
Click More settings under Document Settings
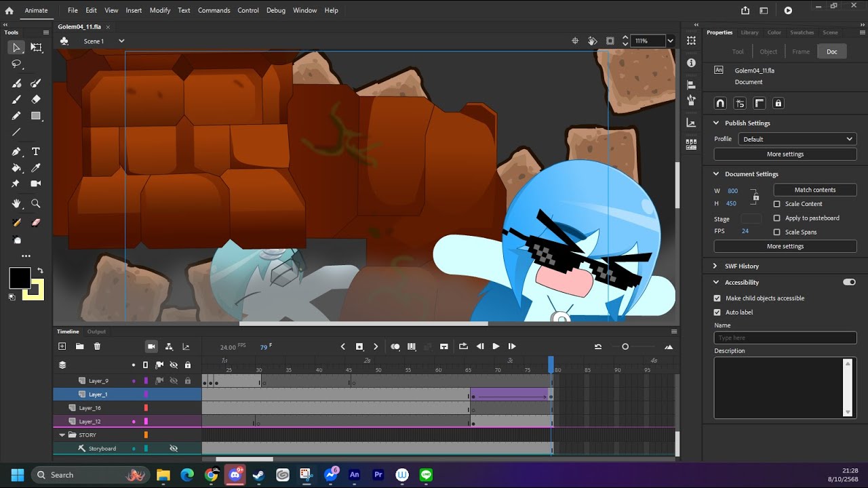785,247
